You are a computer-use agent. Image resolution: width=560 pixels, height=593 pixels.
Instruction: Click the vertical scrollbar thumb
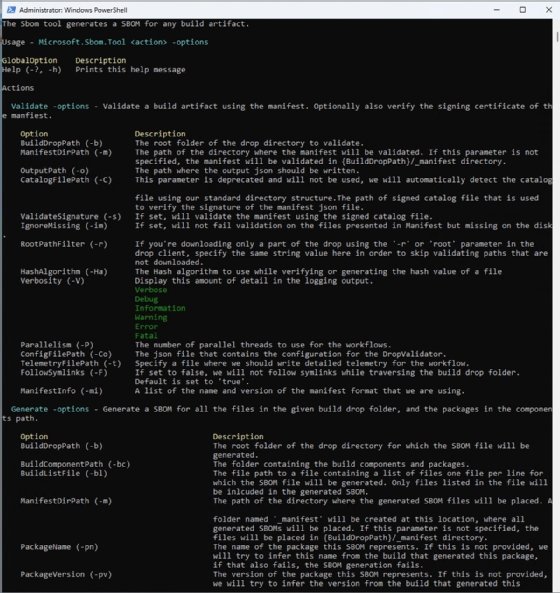click(x=557, y=37)
